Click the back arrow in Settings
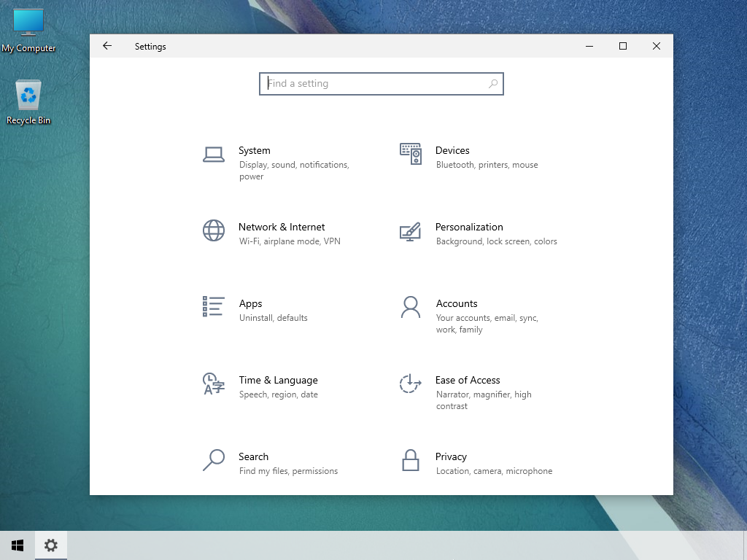Viewport: 747px width, 560px height. 107,46
